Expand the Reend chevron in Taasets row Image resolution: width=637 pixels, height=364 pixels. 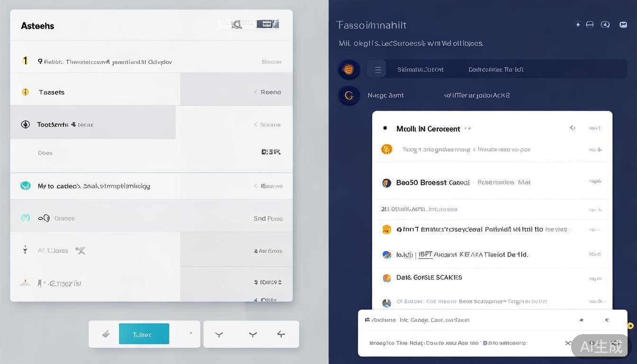tap(256, 92)
